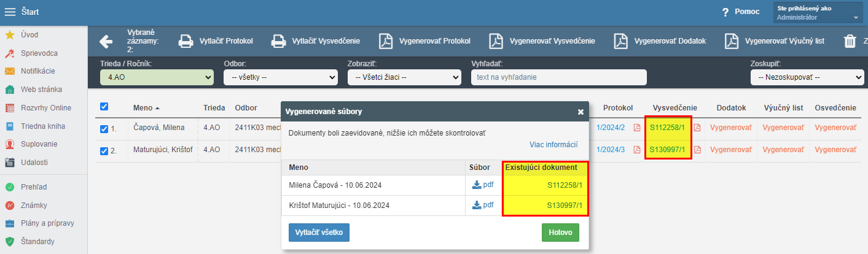Uncheck the checkbox for Maturujúci, Krištof
868x254 pixels.
coord(104,150)
